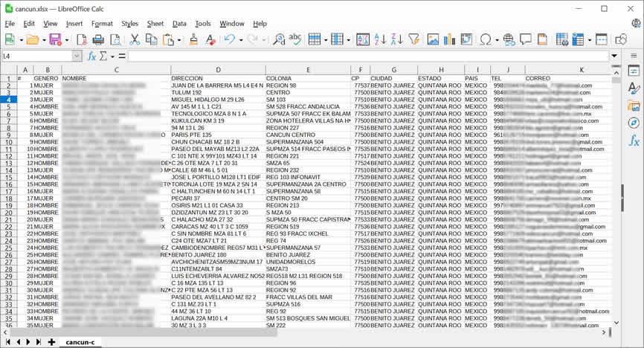Expand Freeze Rows and Columns dropdown
This screenshot has width=644, height=348.
click(x=590, y=40)
